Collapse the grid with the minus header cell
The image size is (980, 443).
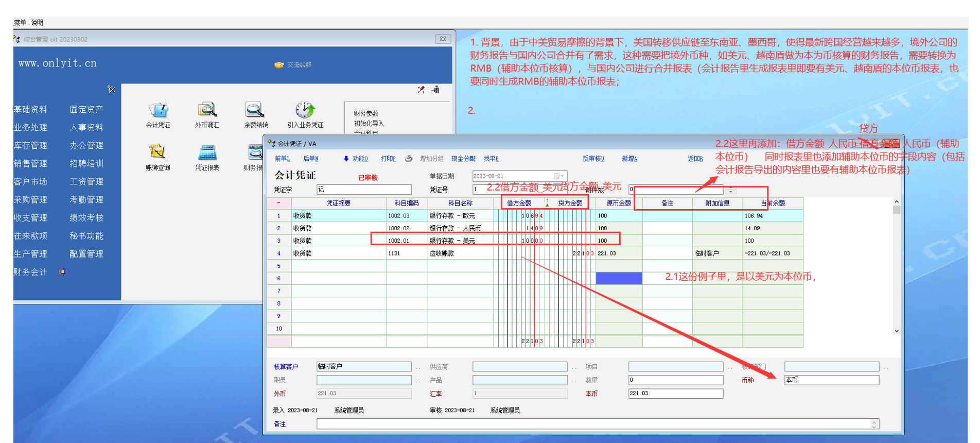[x=279, y=203]
